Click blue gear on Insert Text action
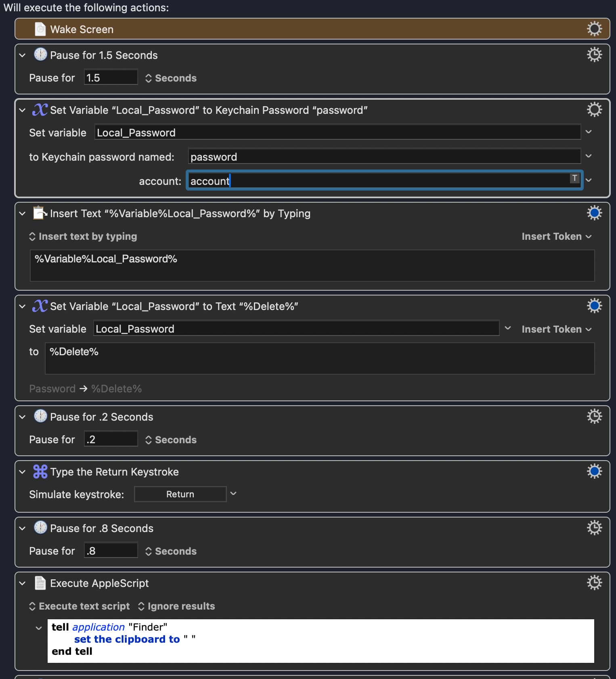The image size is (616, 679). pos(594,213)
